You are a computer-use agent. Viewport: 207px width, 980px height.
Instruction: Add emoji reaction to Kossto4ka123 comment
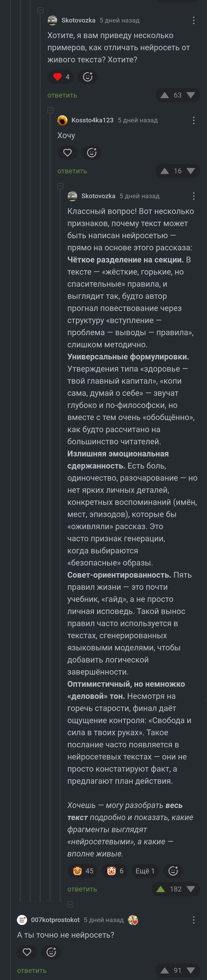click(92, 153)
